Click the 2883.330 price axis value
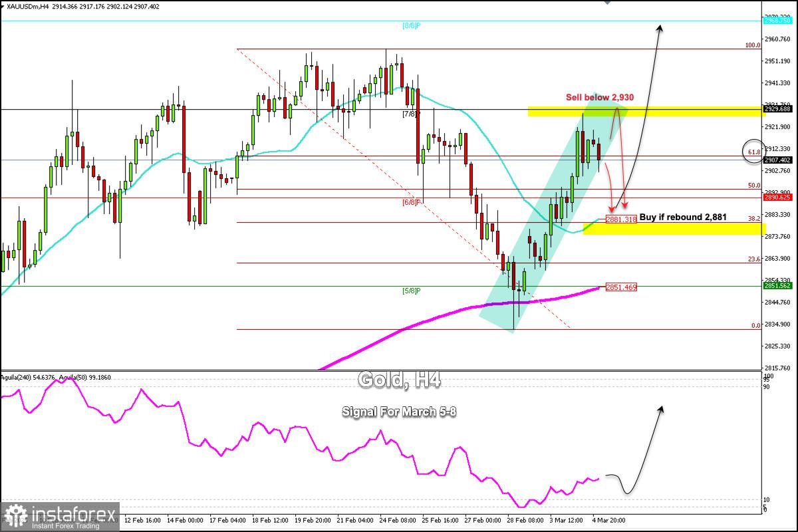Screen dimensions: 798x532 (777, 214)
